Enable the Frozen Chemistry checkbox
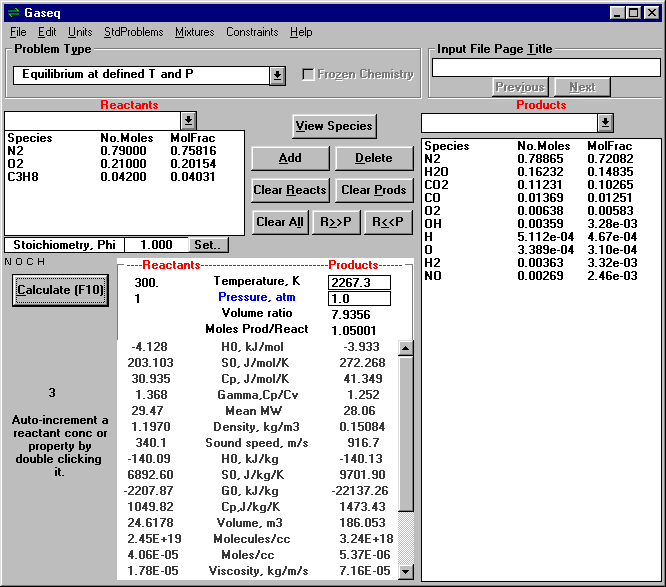Screen dimensions: 666x587 tap(308, 74)
